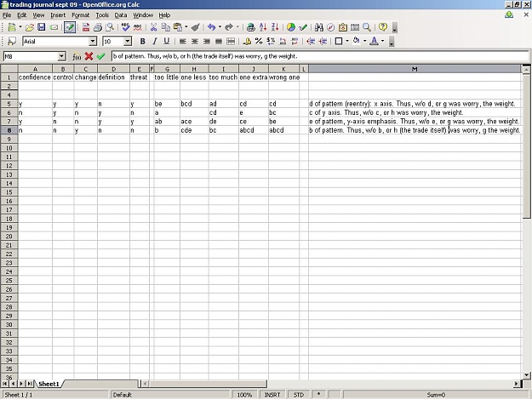Click the Save document icon
532x399 pixels.
coord(42,27)
